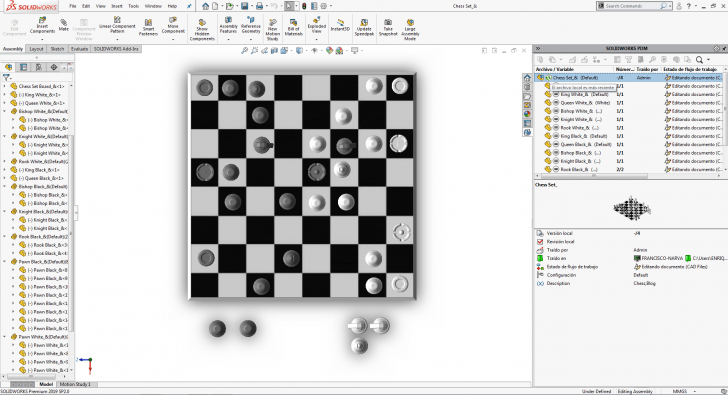Click Take Snapshot tool

[x=388, y=27]
